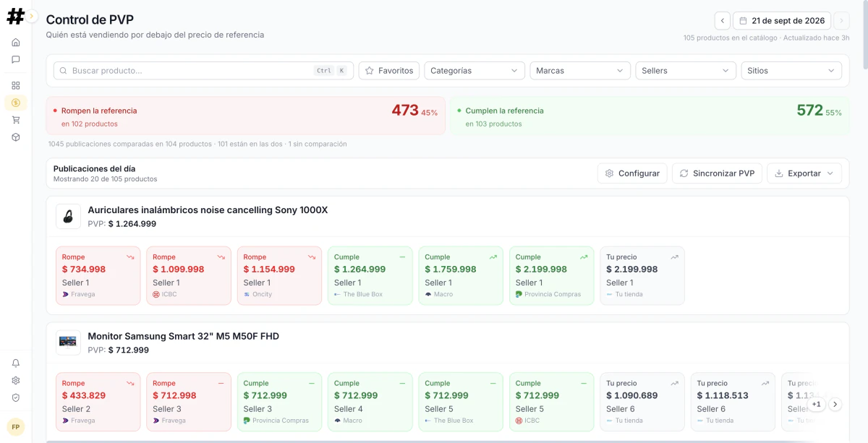Open the shield security sidebar icon
868x443 pixels.
point(15,397)
